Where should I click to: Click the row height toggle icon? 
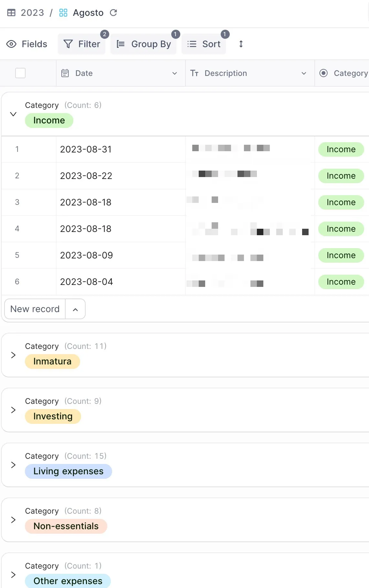(x=241, y=44)
